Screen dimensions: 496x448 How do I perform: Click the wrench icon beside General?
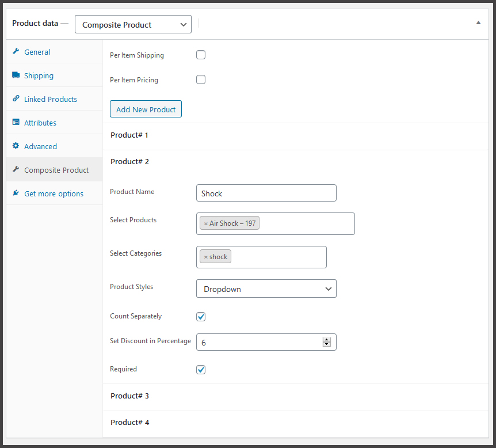click(16, 52)
